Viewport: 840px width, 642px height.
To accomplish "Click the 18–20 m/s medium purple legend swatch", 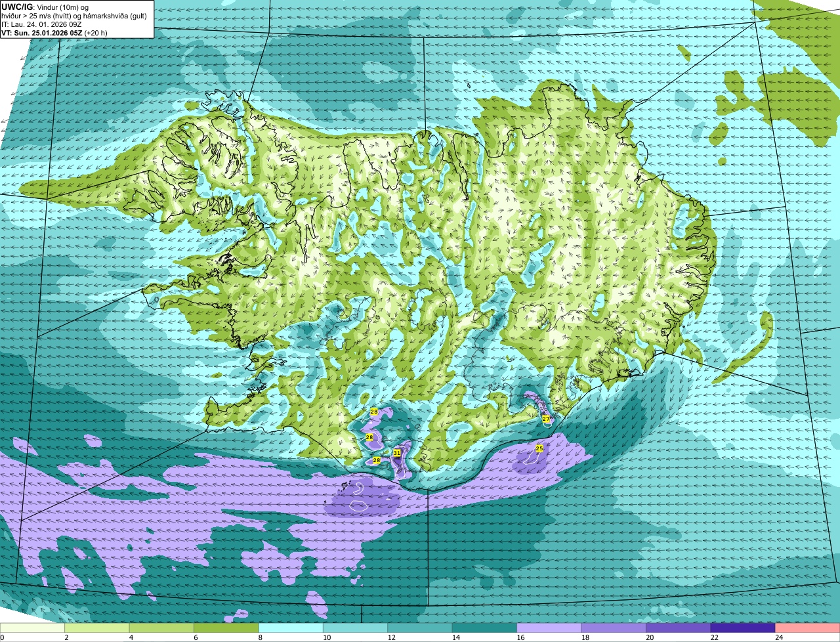I will click(x=614, y=628).
